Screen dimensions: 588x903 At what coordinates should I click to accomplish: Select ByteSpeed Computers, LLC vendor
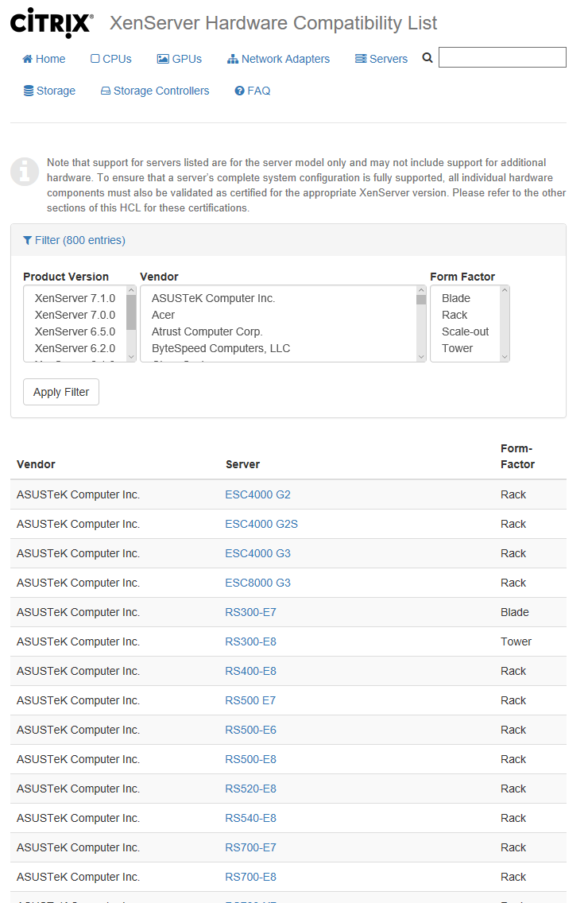[221, 348]
